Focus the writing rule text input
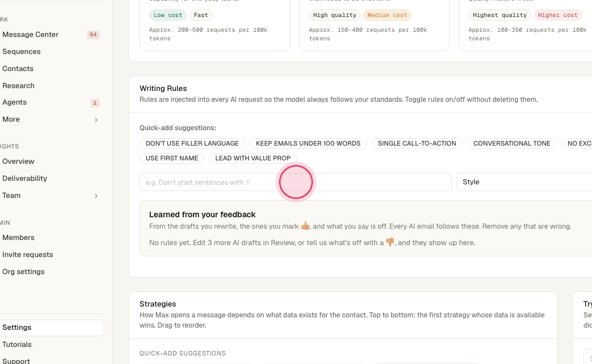 point(295,182)
